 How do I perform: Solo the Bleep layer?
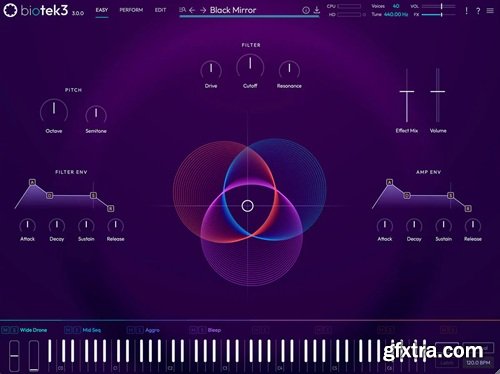[202, 330]
